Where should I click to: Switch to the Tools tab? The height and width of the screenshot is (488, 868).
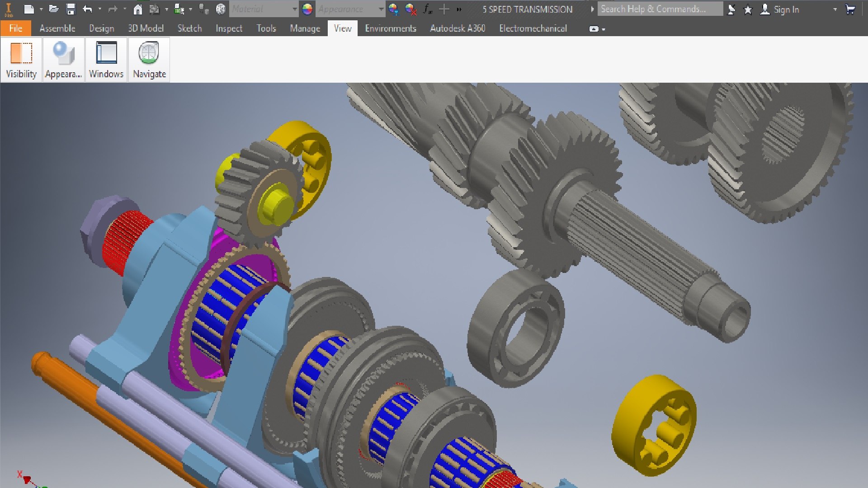266,28
